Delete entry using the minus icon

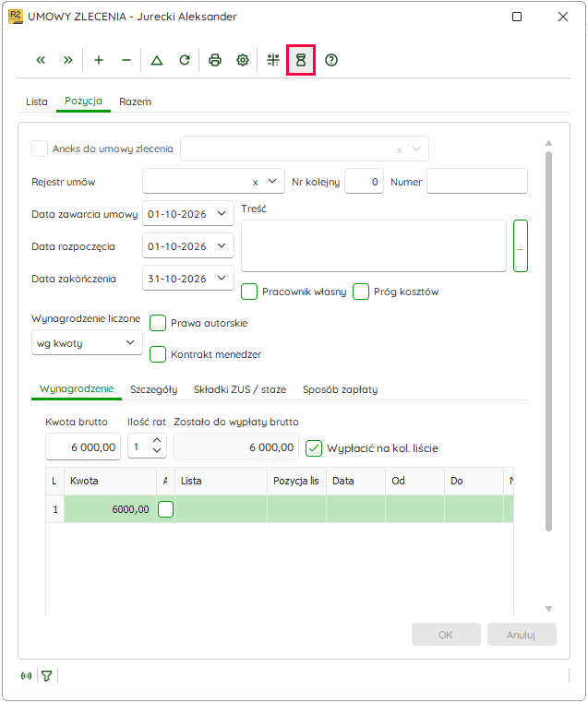click(x=126, y=60)
